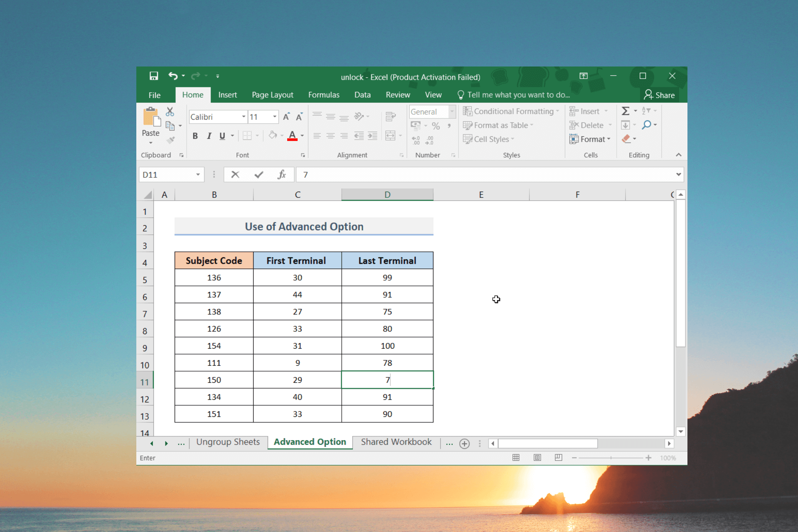Image resolution: width=798 pixels, height=532 pixels.
Task: Add a new sheet with plus button
Action: [x=464, y=443]
